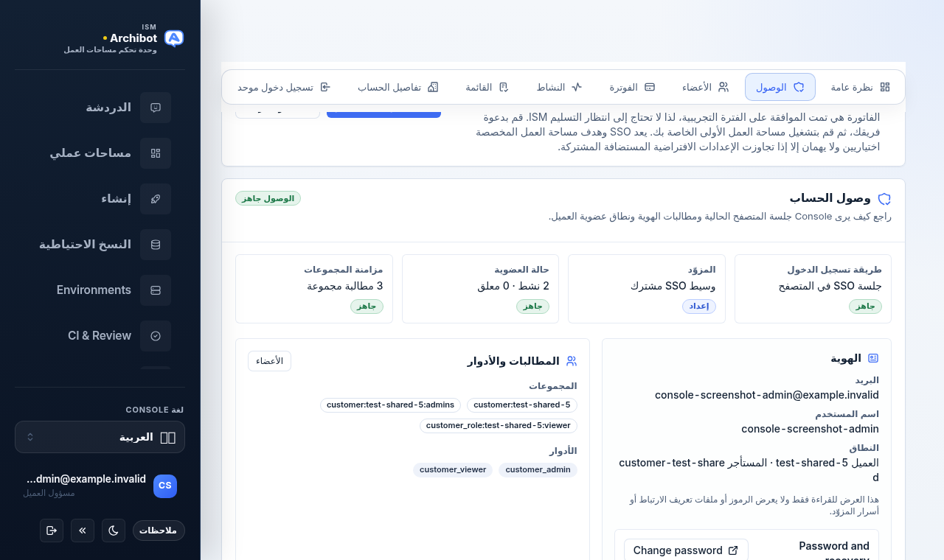Screen dimensions: 944x560
Task: Open the النشاط activity tab
Action: coord(559,87)
